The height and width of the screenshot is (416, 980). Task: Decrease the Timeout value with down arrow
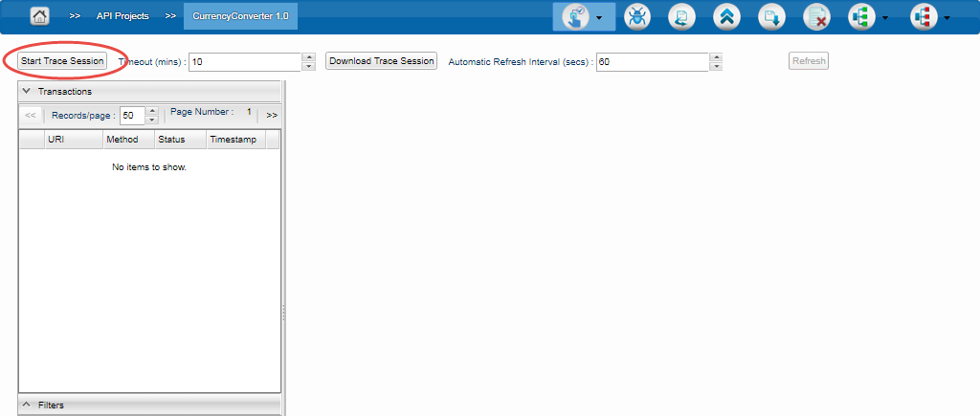click(x=309, y=66)
